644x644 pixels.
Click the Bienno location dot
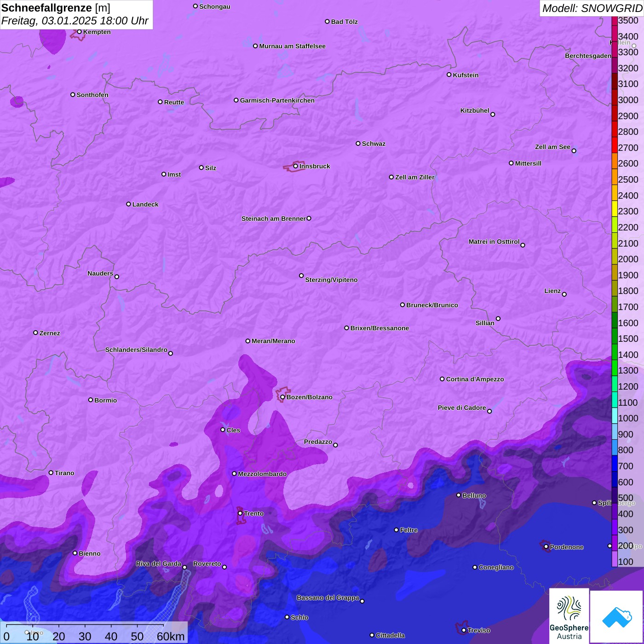[x=75, y=553]
